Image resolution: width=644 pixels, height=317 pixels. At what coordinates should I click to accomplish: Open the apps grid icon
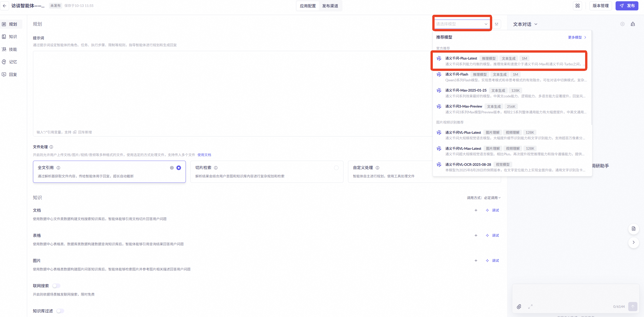click(577, 6)
